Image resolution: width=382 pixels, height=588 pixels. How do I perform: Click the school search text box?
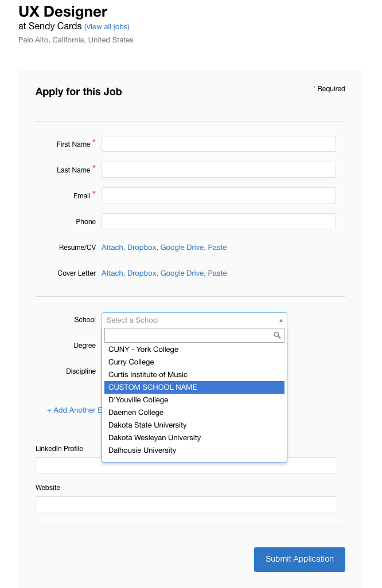tap(188, 335)
